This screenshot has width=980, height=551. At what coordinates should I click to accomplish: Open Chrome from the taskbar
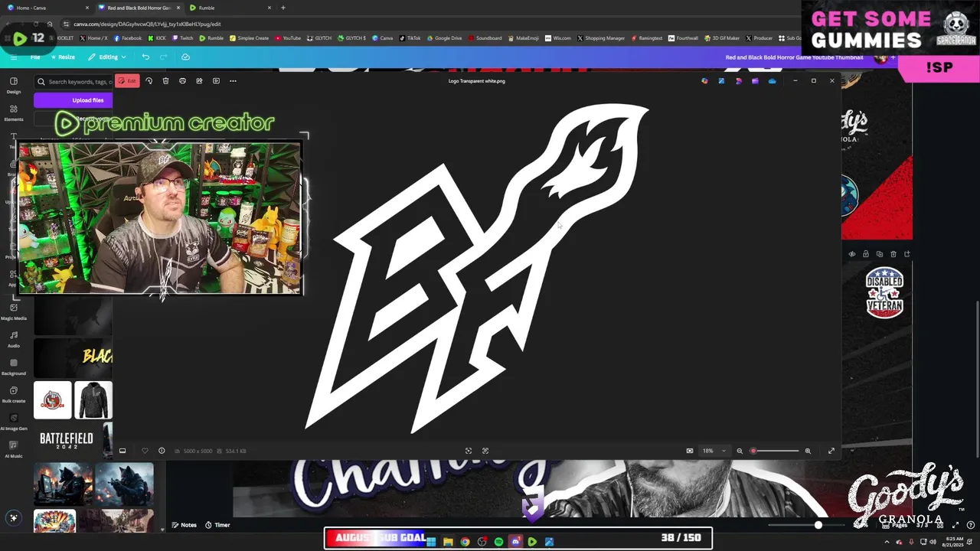[465, 542]
